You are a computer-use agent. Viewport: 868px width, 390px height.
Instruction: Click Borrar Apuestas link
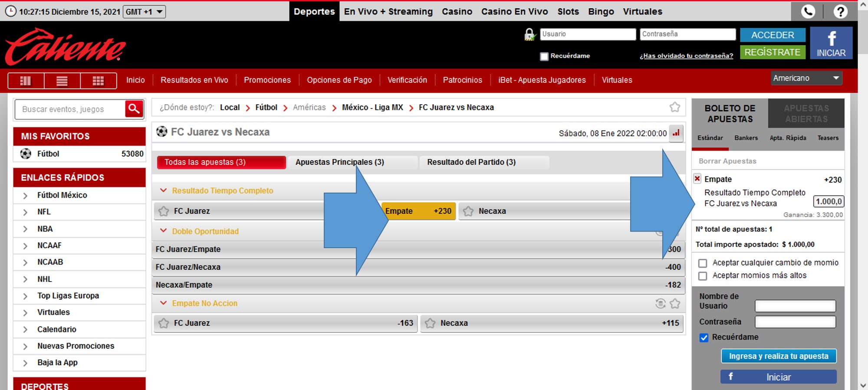[727, 161]
